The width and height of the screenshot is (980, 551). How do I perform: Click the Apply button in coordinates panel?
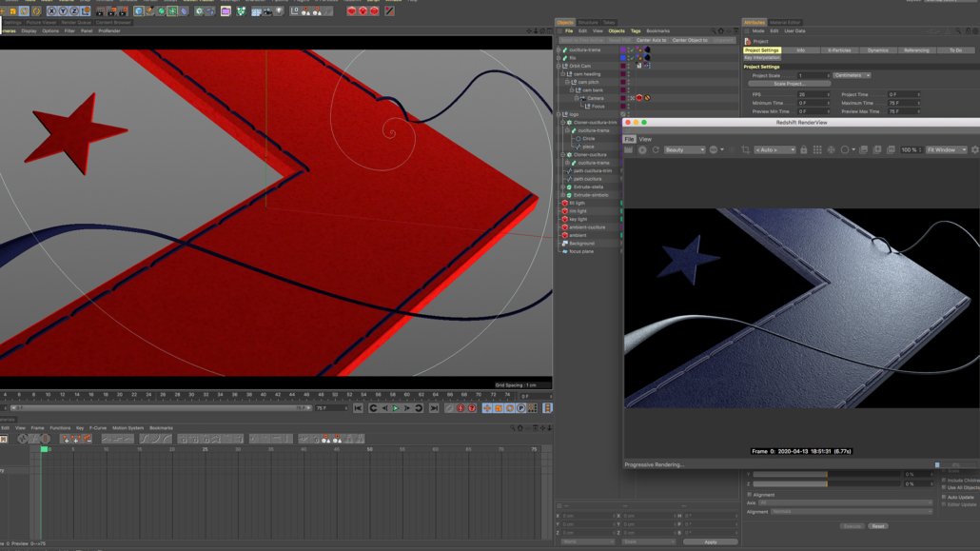pyautogui.click(x=711, y=542)
